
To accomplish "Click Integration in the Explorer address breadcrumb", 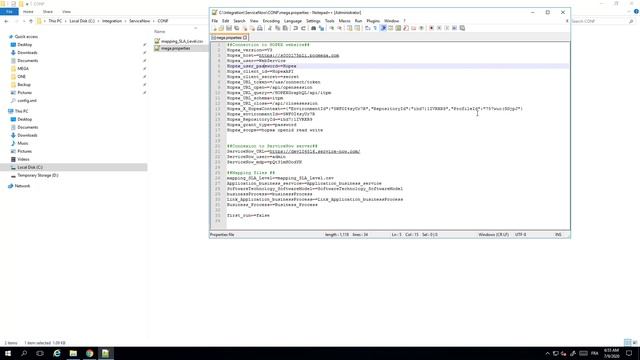I will [112, 21].
